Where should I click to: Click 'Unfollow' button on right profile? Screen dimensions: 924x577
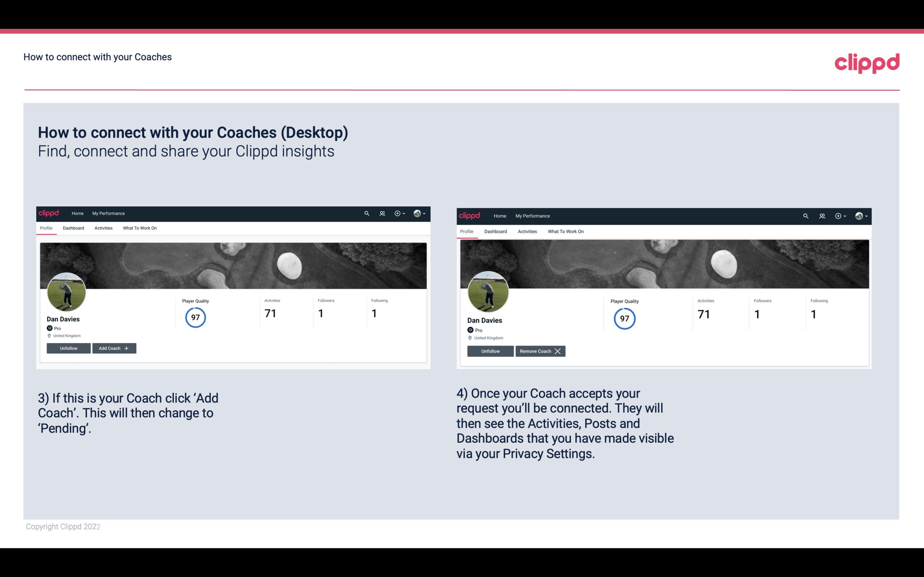[x=490, y=351]
